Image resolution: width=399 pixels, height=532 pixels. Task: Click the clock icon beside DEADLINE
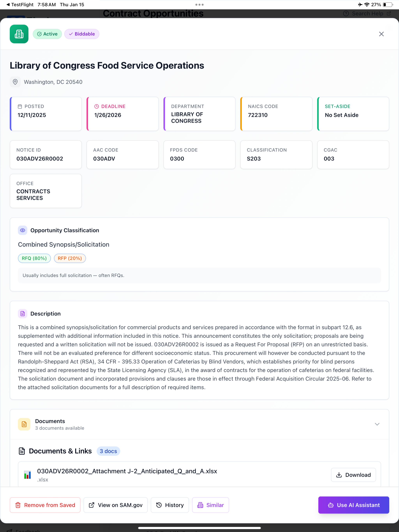(x=96, y=106)
